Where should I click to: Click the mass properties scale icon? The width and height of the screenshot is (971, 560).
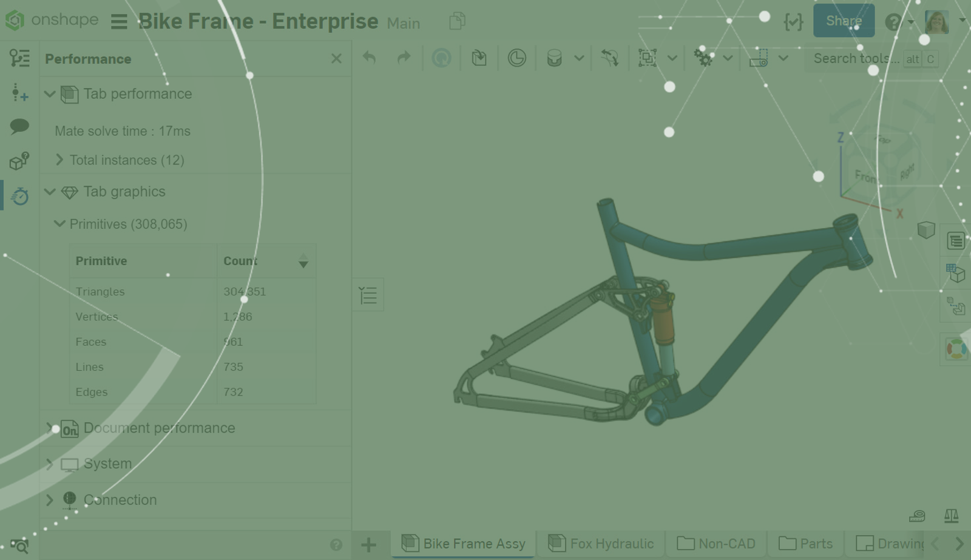point(951,516)
